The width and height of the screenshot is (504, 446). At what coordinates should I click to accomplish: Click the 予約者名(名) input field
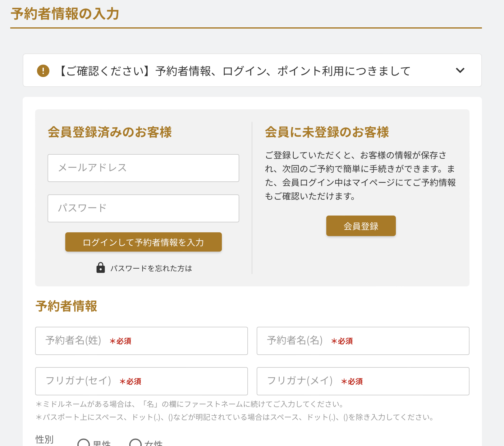pyautogui.click(x=363, y=341)
